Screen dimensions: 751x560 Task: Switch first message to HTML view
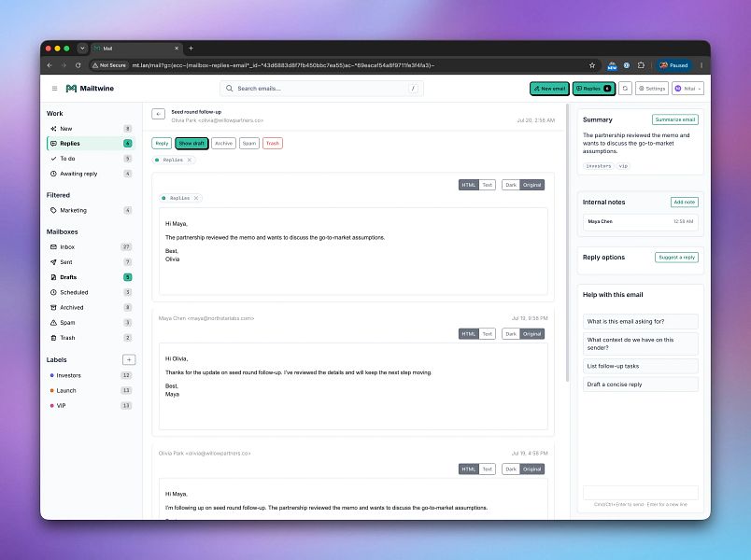[x=468, y=185]
